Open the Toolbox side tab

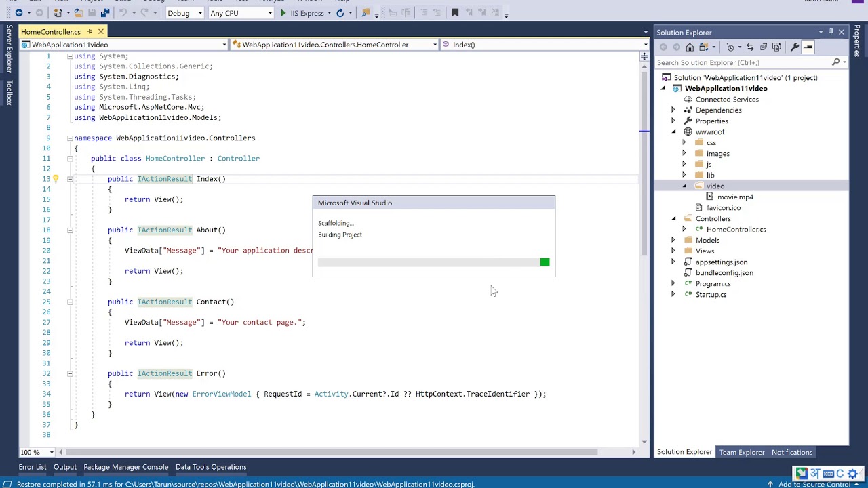[9, 93]
